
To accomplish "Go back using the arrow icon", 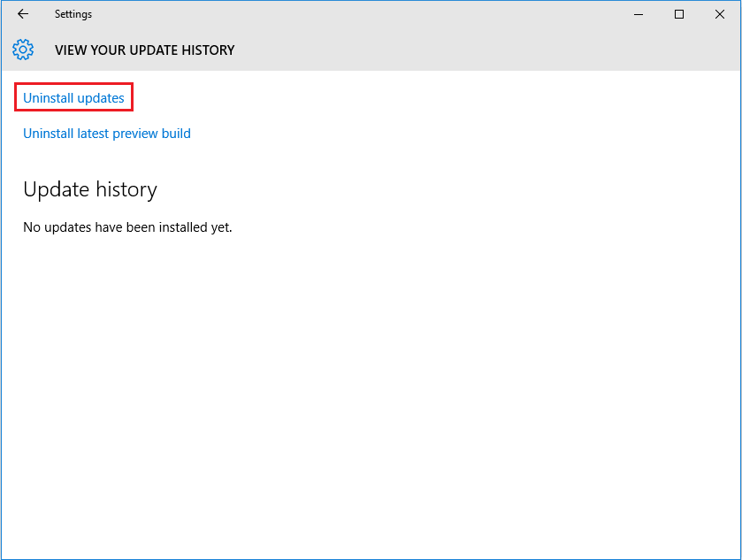I will coord(23,14).
